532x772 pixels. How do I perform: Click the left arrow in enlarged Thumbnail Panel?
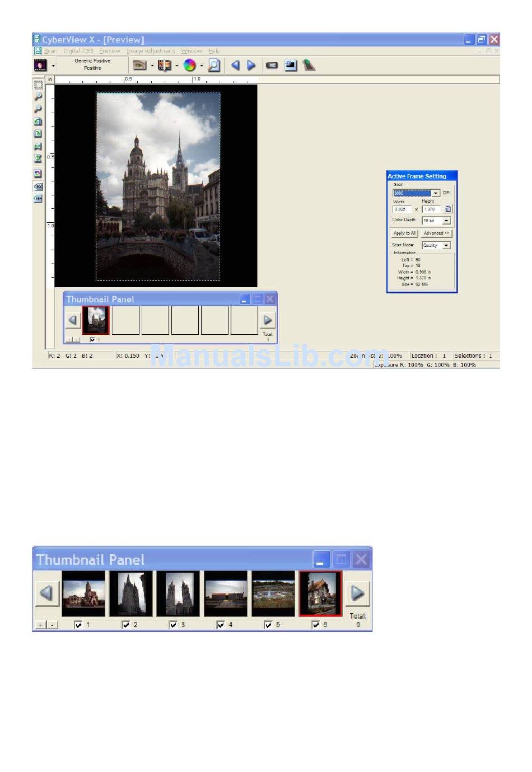click(x=46, y=593)
